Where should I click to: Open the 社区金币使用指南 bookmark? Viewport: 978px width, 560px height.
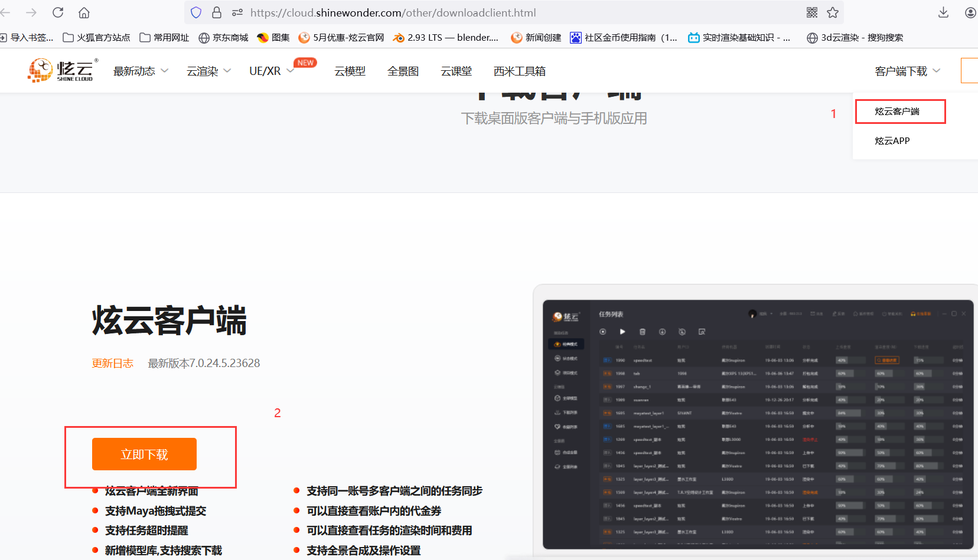624,37
